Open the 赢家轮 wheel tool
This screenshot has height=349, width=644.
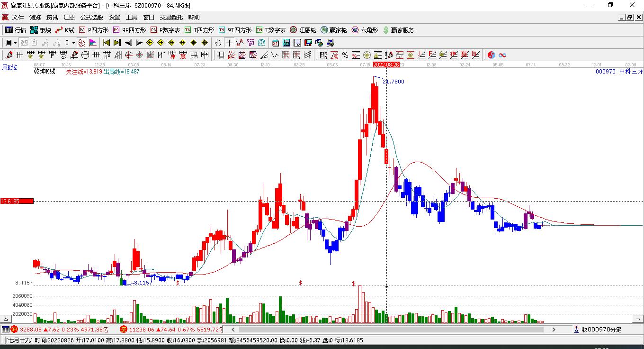334,30
